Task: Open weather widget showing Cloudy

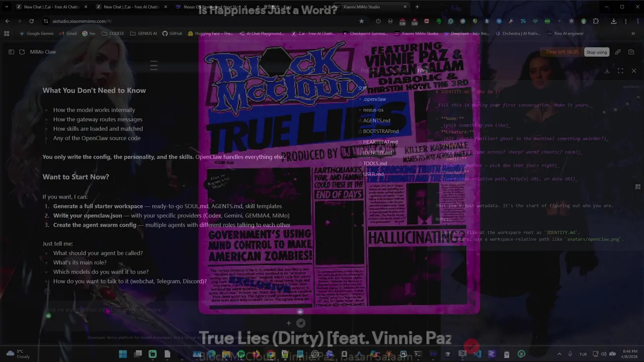Action: [18, 354]
